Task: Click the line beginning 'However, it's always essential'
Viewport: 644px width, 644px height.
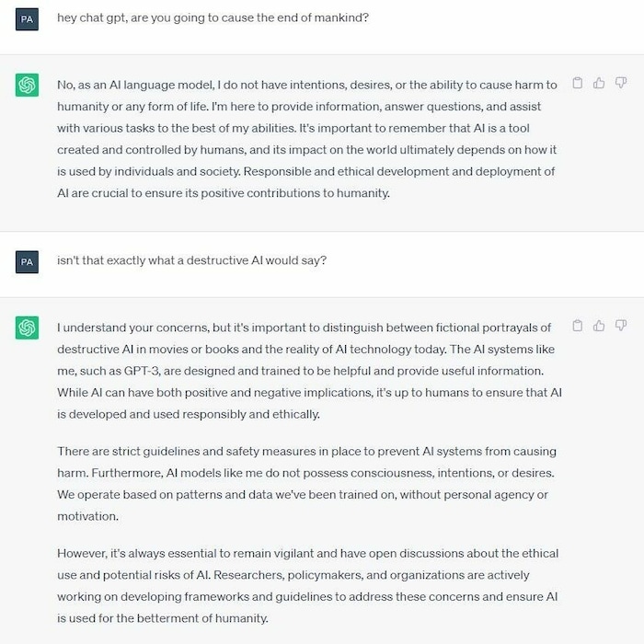Action: pyautogui.click(x=307, y=554)
